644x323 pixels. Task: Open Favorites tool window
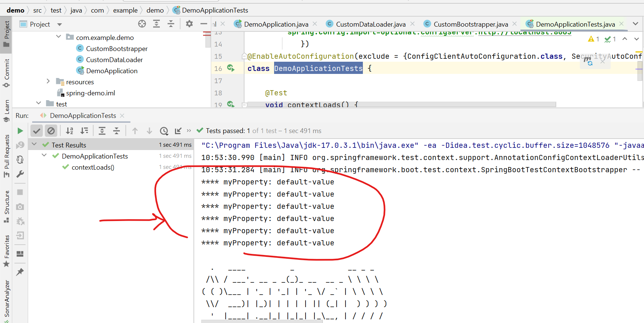[x=7, y=251]
